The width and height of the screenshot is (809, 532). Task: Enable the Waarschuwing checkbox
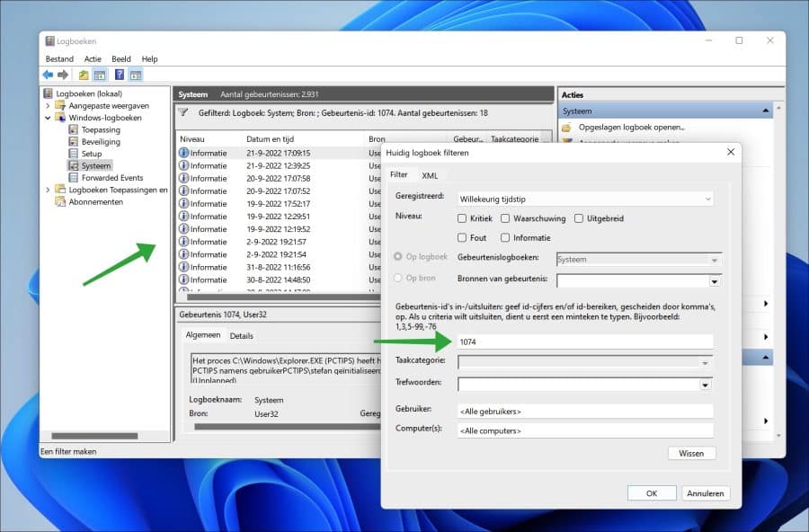coord(505,218)
